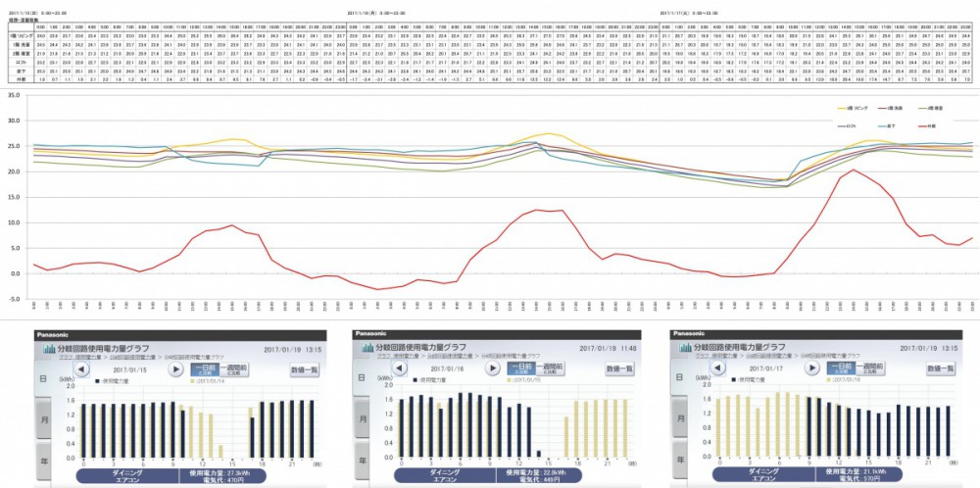Click table heading 2017/1/17(火)
Image resolution: width=980 pixels, height=488 pixels.
(689, 13)
